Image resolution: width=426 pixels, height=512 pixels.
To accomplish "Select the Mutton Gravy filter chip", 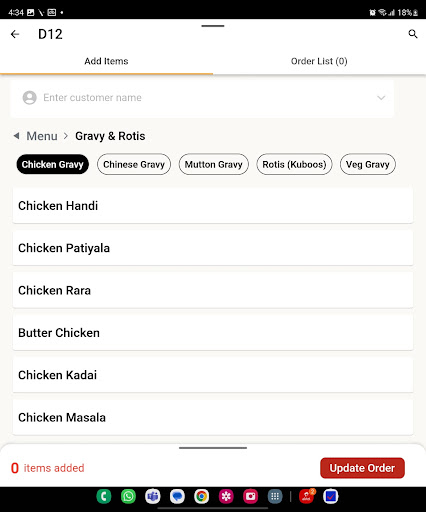I will (x=214, y=164).
